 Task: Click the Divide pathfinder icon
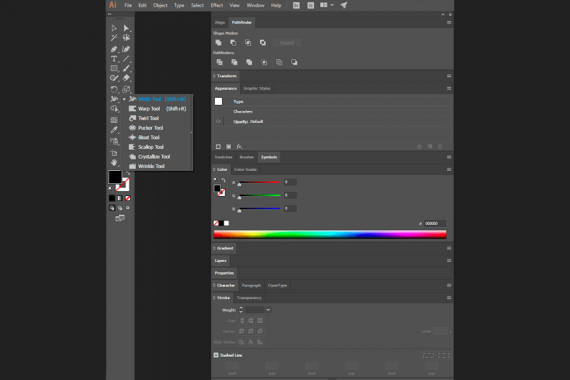pos(220,62)
